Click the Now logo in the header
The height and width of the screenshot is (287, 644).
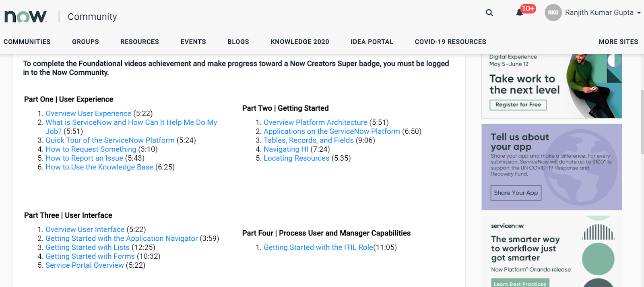click(x=25, y=17)
